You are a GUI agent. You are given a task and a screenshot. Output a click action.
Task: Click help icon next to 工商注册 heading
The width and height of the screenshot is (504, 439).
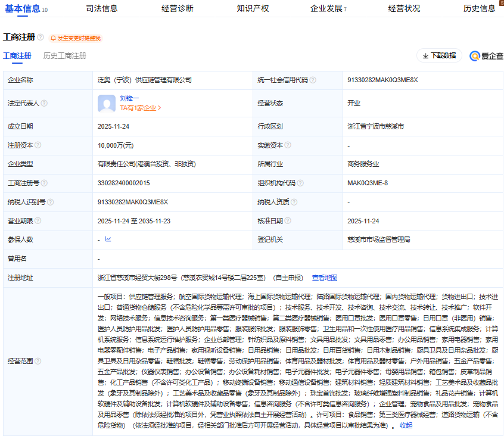41,37
